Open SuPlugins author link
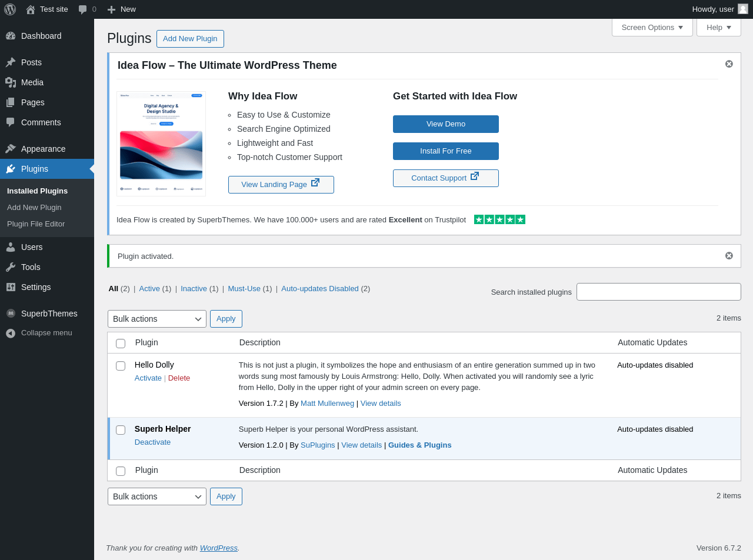The width and height of the screenshot is (753, 560). tap(318, 445)
